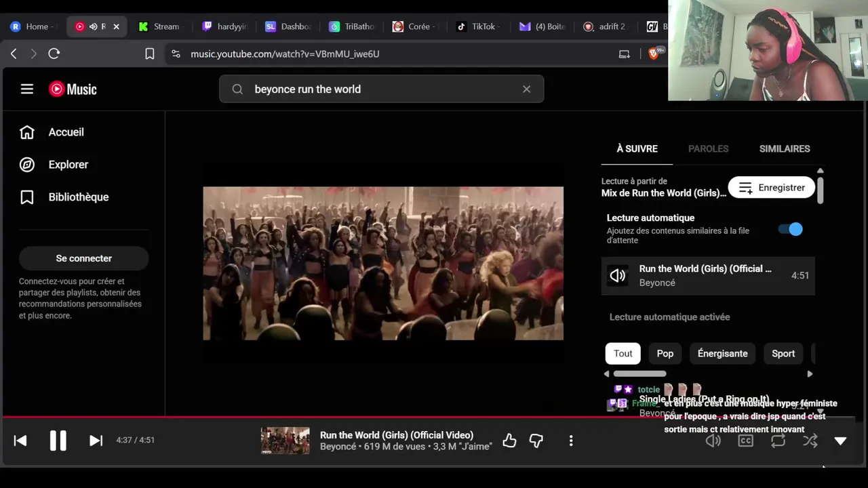Reload the page

pos(54,54)
